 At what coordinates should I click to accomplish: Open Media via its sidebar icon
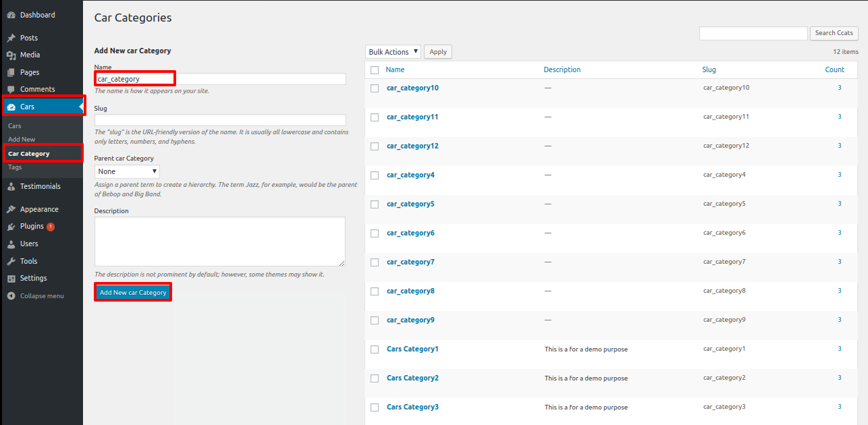click(11, 55)
